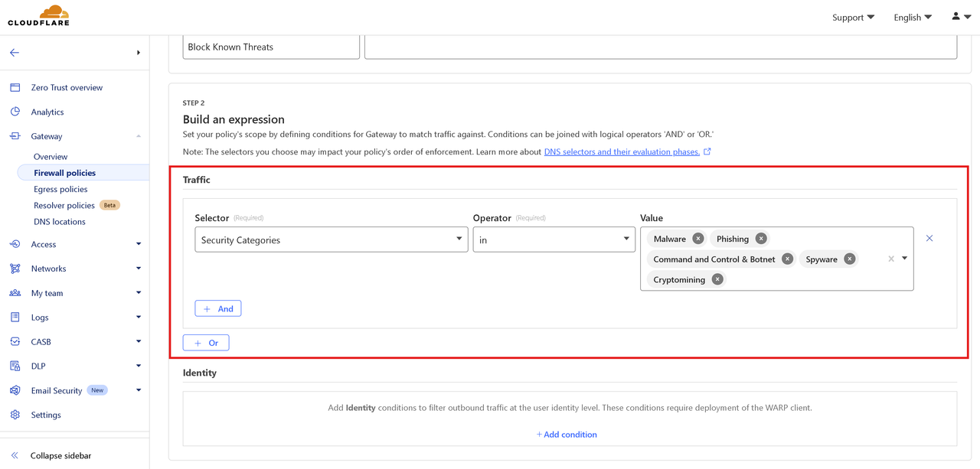
Task: Open the Analytics menu item
Action: [x=47, y=112]
